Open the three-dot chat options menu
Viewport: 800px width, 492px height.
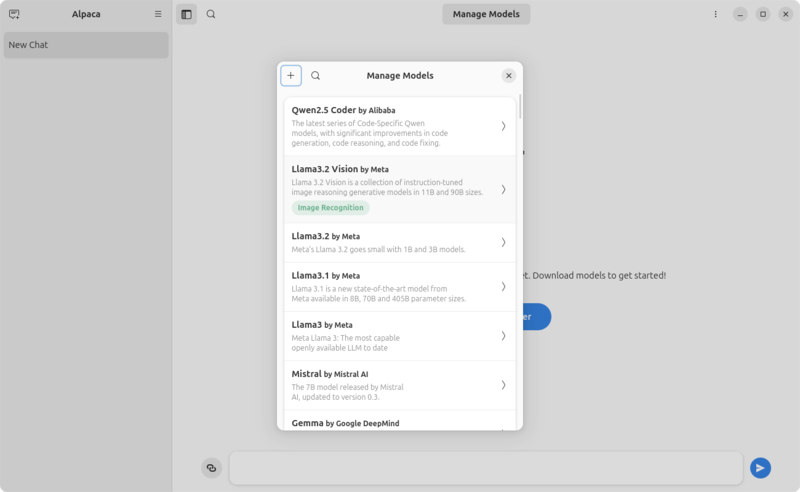point(715,15)
